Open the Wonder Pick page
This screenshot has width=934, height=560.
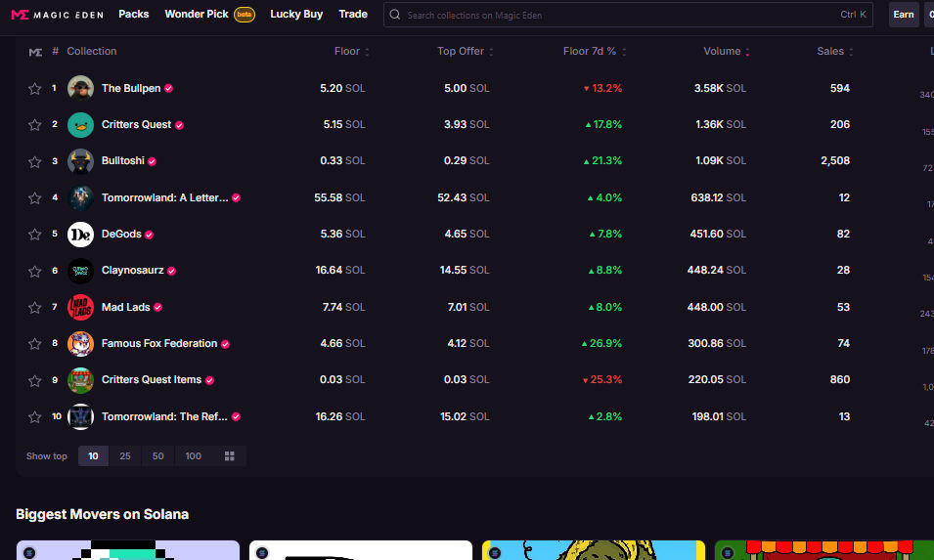click(x=197, y=15)
